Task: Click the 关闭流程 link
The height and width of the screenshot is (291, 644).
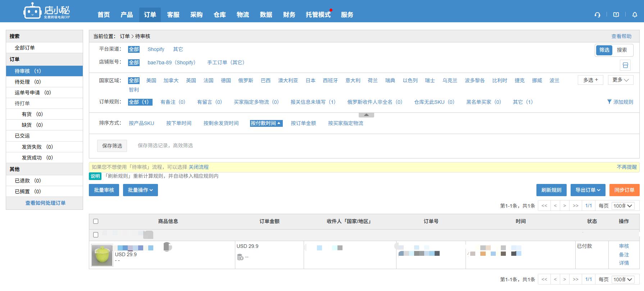Action: (x=199, y=167)
